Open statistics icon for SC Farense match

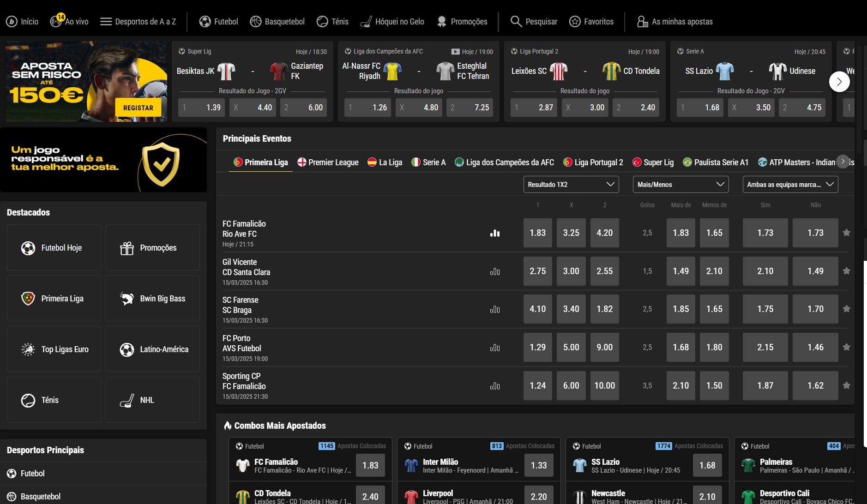(x=495, y=309)
